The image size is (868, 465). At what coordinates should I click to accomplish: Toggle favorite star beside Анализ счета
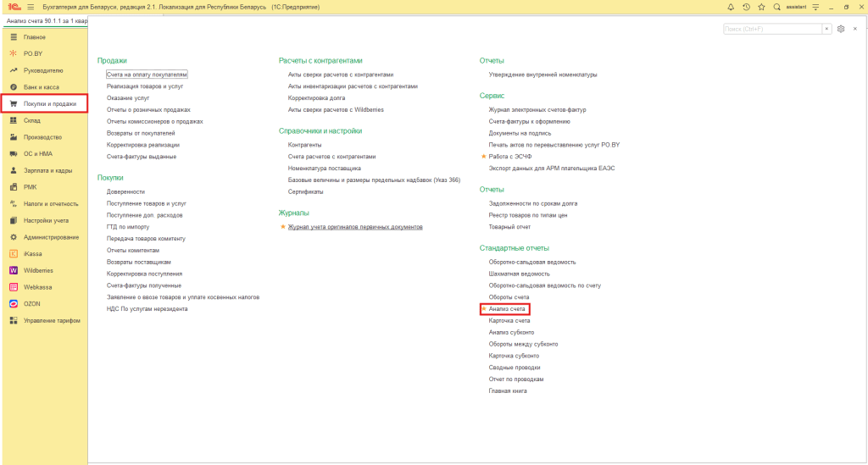[x=483, y=309]
